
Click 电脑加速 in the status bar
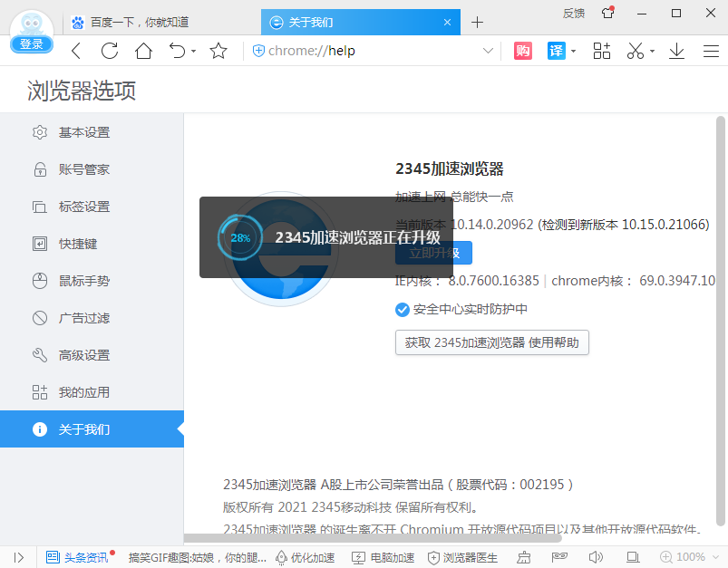[x=383, y=557]
